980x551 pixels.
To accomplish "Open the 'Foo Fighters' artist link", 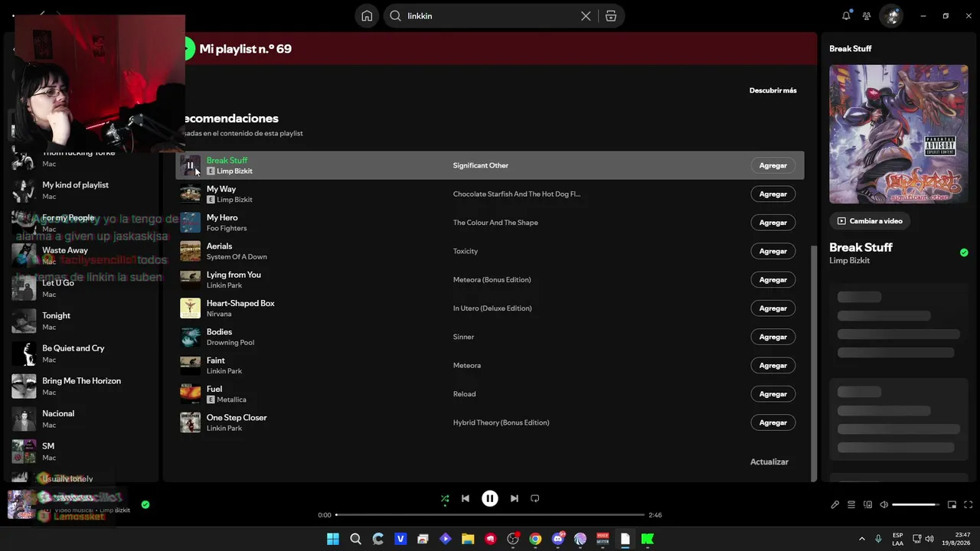I will tap(227, 228).
